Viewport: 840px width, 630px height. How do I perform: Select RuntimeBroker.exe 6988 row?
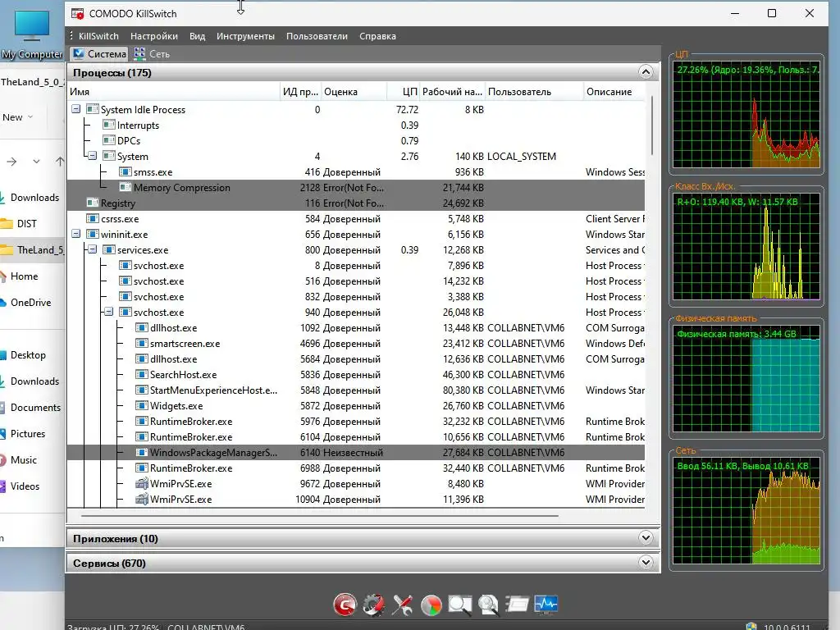(x=356, y=468)
